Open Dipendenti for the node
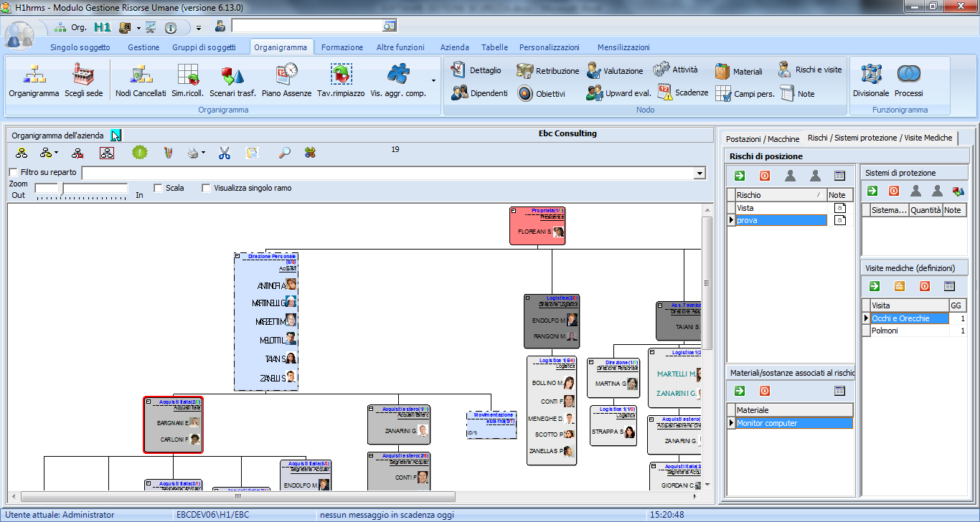 point(479,93)
